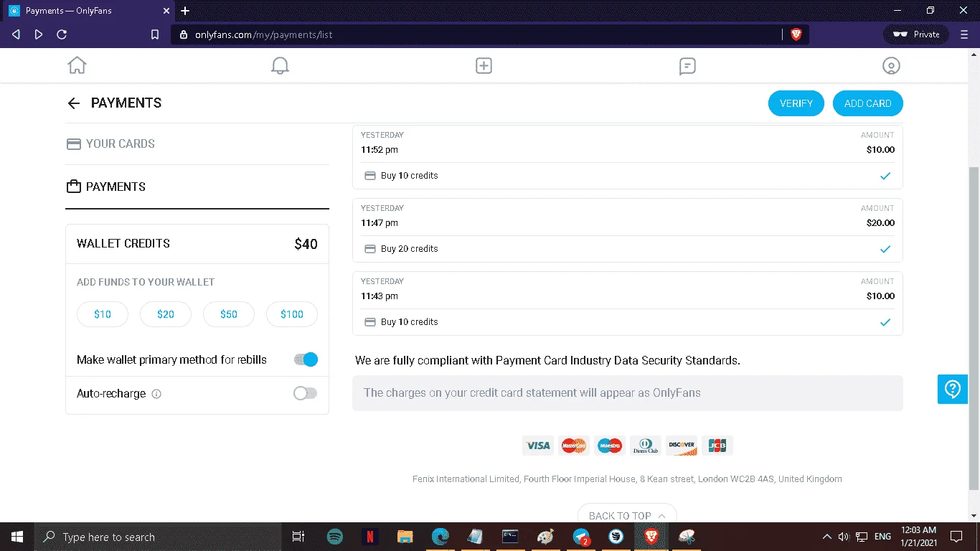980x551 pixels.
Task: Switch to the Payments — OnlyFans browser tab
Action: [88, 11]
